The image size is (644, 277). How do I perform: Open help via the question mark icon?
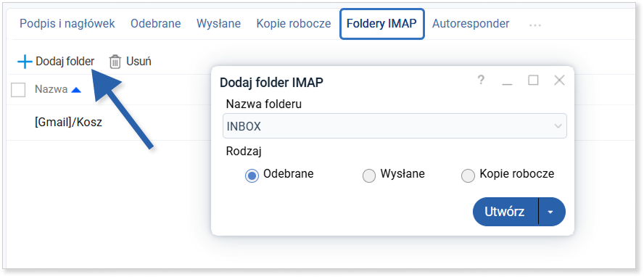(x=481, y=80)
